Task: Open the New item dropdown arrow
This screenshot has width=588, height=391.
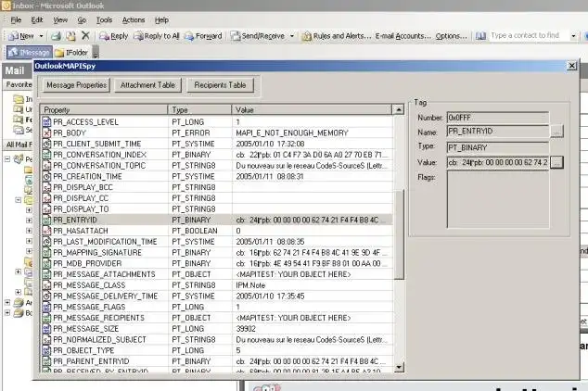Action: coord(41,36)
